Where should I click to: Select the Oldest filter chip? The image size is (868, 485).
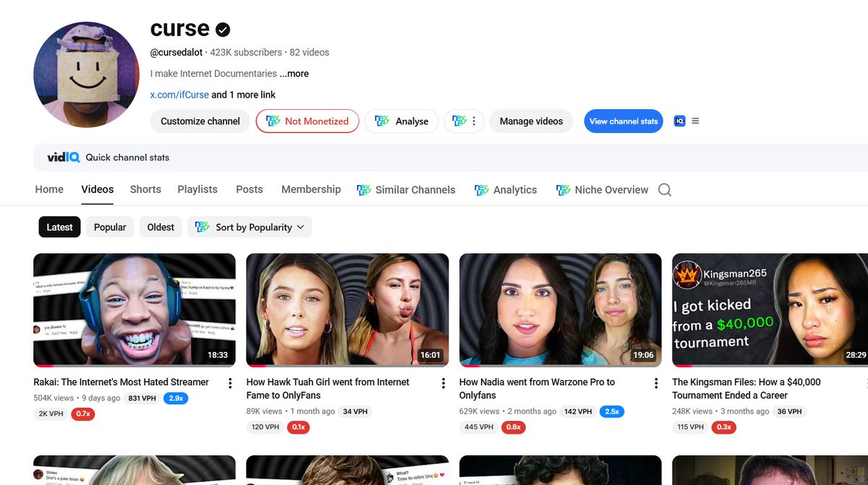click(x=161, y=227)
